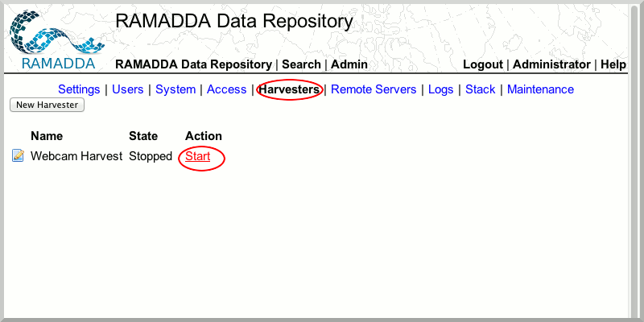Start the Webcam Harvest harvester
Image resolution: width=644 pixels, height=322 pixels.
click(198, 156)
